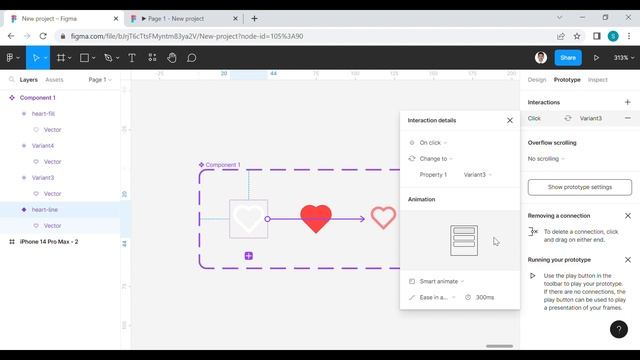Go back in browser history

click(11, 36)
